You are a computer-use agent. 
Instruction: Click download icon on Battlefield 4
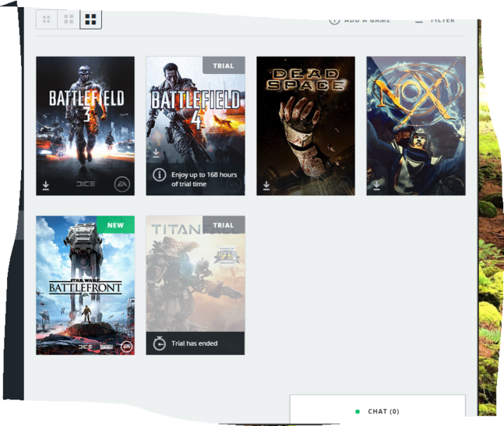[x=156, y=153]
